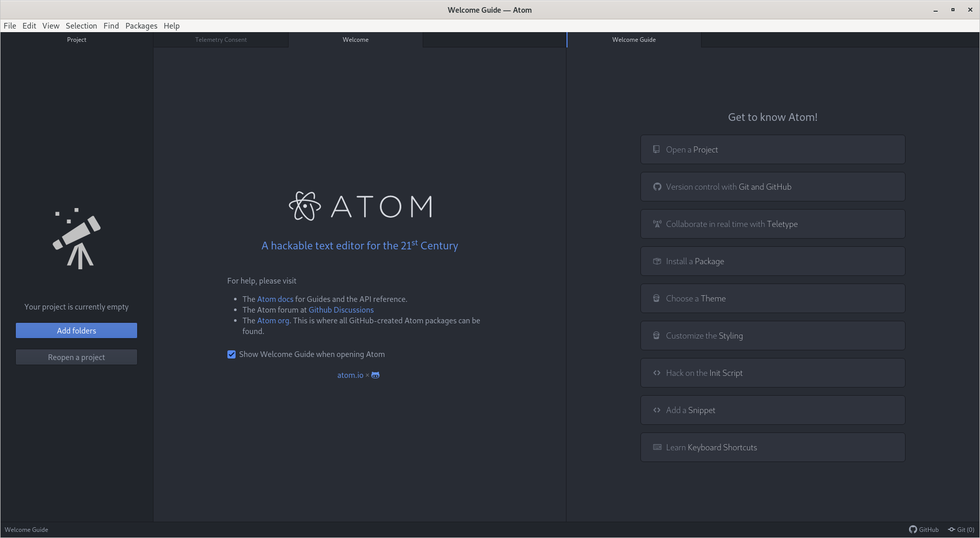Click the Add folders button
Viewport: 980px width, 538px height.
coord(76,330)
